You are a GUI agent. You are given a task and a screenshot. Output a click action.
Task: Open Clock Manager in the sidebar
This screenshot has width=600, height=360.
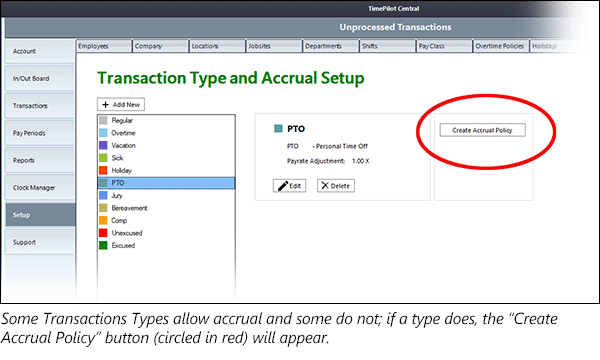pos(40,187)
